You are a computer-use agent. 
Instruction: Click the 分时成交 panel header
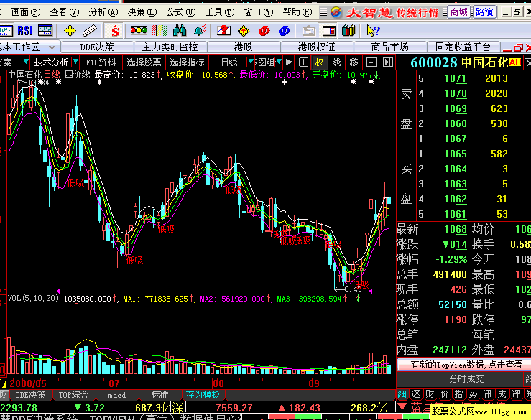point(466,379)
